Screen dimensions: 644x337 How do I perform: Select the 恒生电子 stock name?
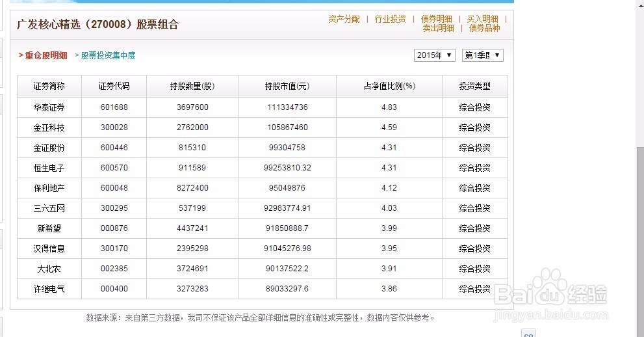point(49,168)
